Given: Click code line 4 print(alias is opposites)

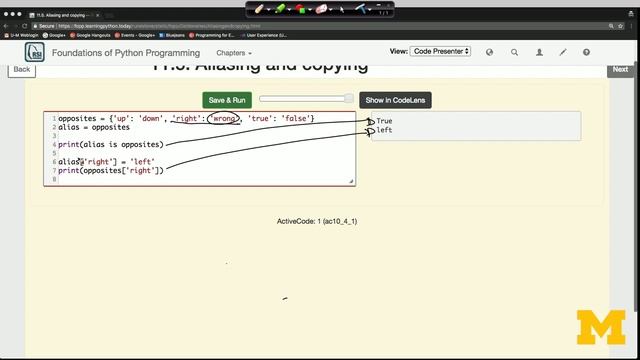Looking at the screenshot, I should click(111, 144).
